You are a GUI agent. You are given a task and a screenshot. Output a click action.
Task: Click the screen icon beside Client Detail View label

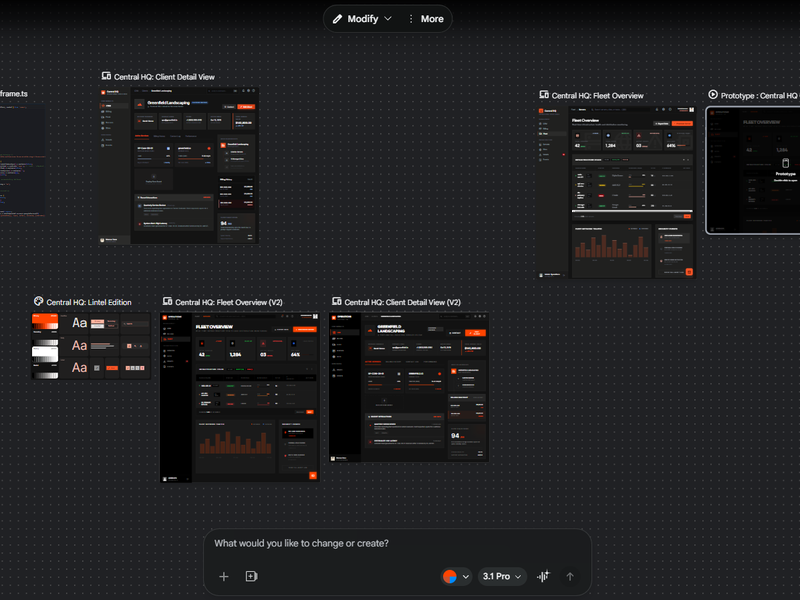pyautogui.click(x=106, y=76)
